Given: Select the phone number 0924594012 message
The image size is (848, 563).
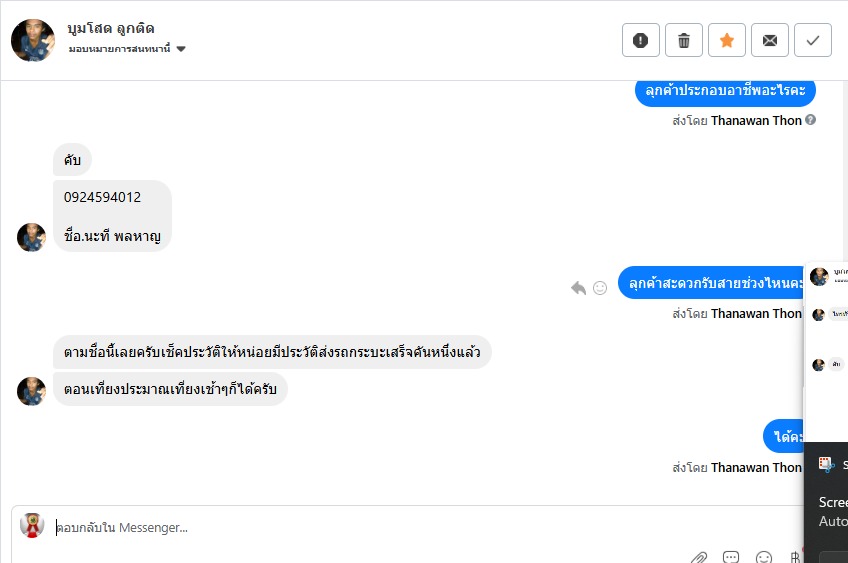Looking at the screenshot, I should tap(103, 197).
